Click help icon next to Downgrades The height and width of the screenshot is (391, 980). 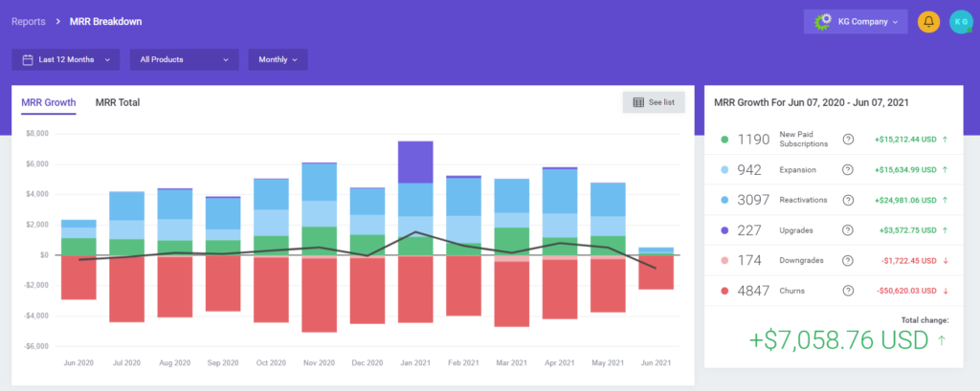click(848, 260)
